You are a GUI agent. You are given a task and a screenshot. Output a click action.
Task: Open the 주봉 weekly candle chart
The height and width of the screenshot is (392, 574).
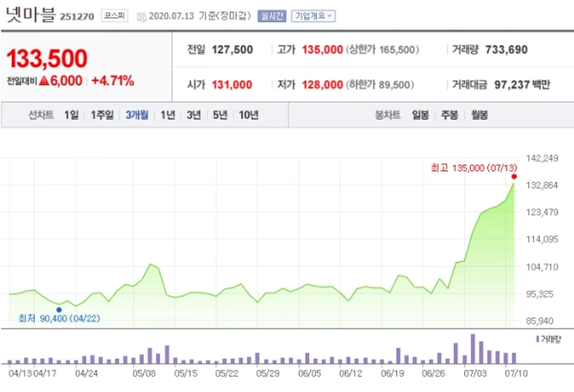pos(449,115)
